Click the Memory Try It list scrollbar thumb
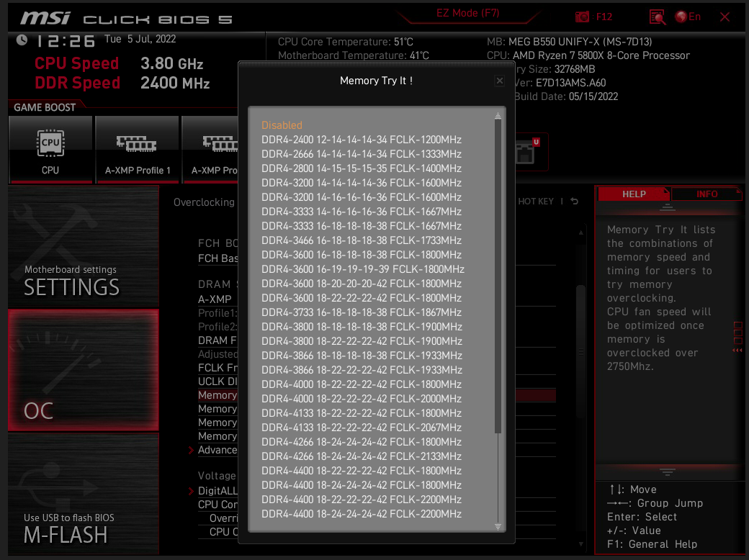Screen dimensions: 749x560 tap(498, 276)
